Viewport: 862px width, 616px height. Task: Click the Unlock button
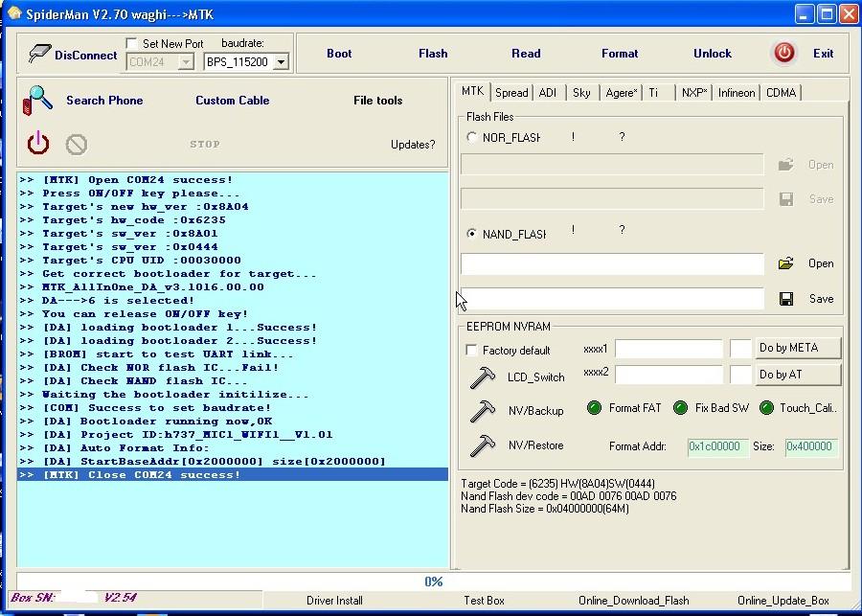coord(713,54)
